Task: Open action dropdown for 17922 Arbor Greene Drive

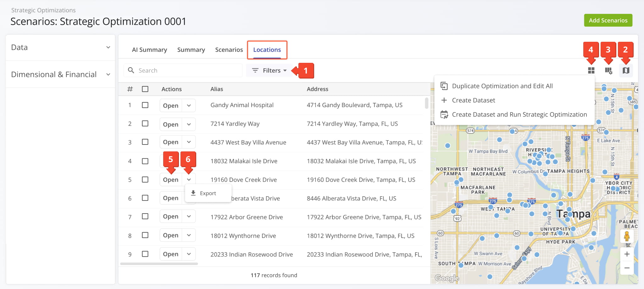Action: coord(189,216)
